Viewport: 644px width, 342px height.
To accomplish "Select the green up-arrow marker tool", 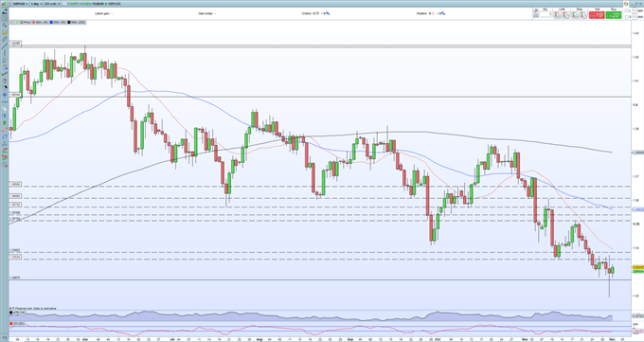I will click(x=5, y=122).
